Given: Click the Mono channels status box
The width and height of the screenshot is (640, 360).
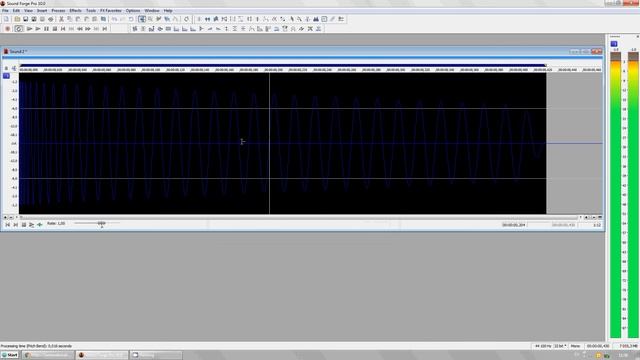Looking at the screenshot, I should (576, 346).
